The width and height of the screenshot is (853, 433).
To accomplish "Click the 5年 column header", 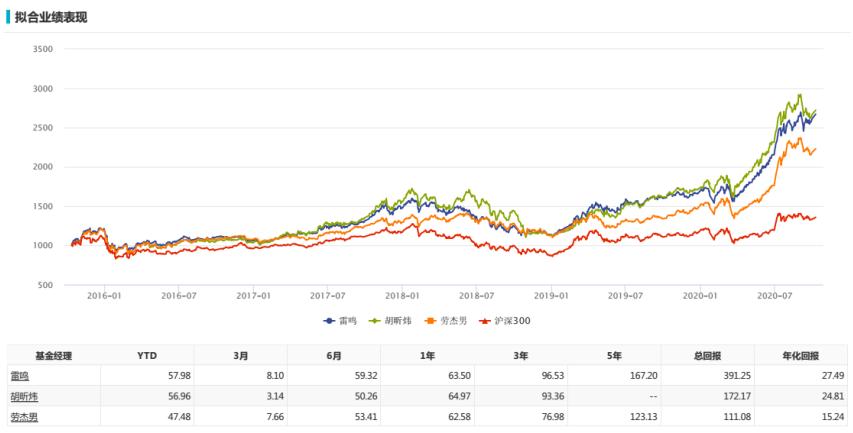I will [615, 354].
